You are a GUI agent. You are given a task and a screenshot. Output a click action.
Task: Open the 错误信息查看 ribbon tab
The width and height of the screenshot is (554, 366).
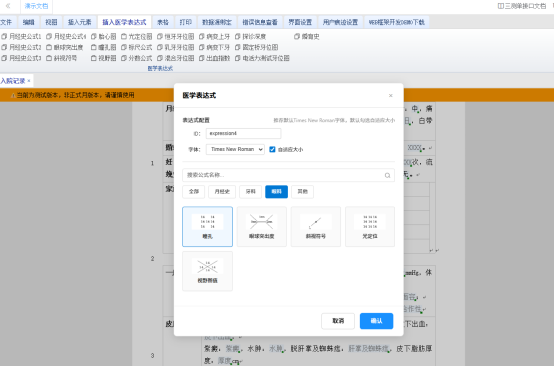pos(260,22)
